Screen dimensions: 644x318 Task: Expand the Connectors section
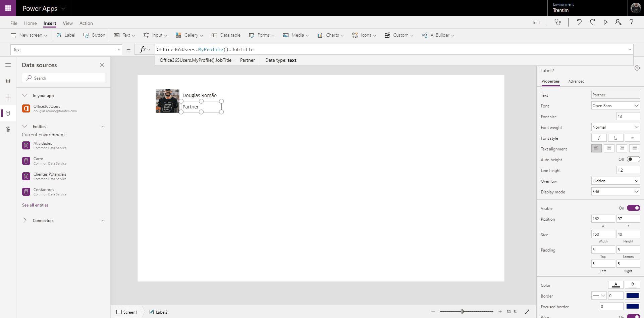pos(25,220)
